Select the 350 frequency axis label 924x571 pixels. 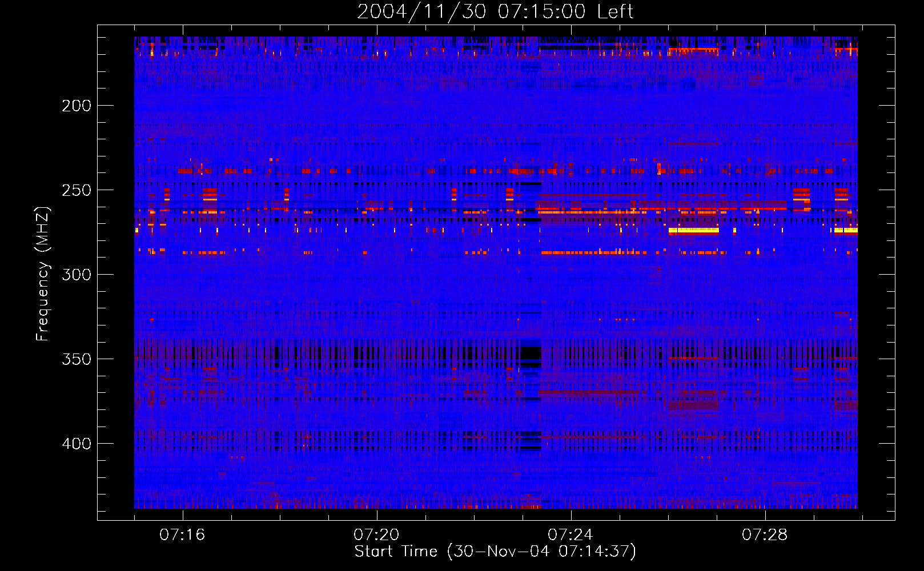[77, 359]
